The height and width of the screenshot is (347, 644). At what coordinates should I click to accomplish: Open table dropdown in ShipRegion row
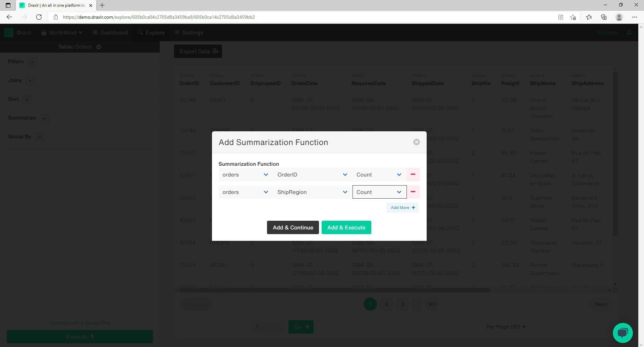[x=245, y=192]
